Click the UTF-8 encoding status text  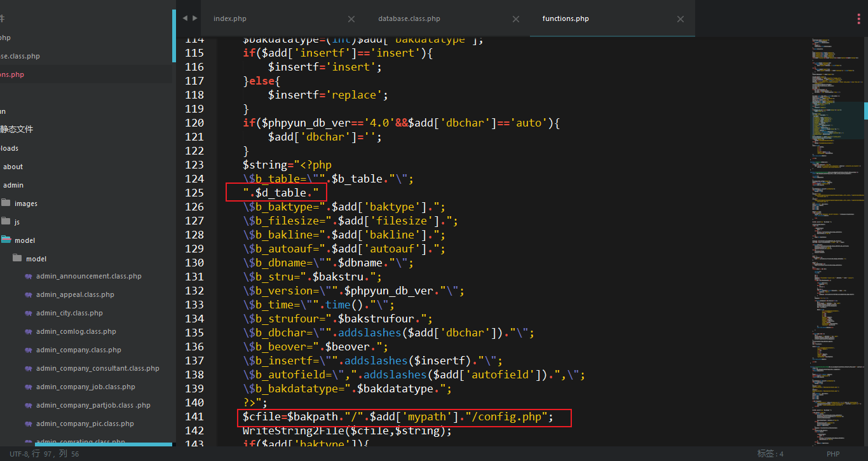pos(19,454)
